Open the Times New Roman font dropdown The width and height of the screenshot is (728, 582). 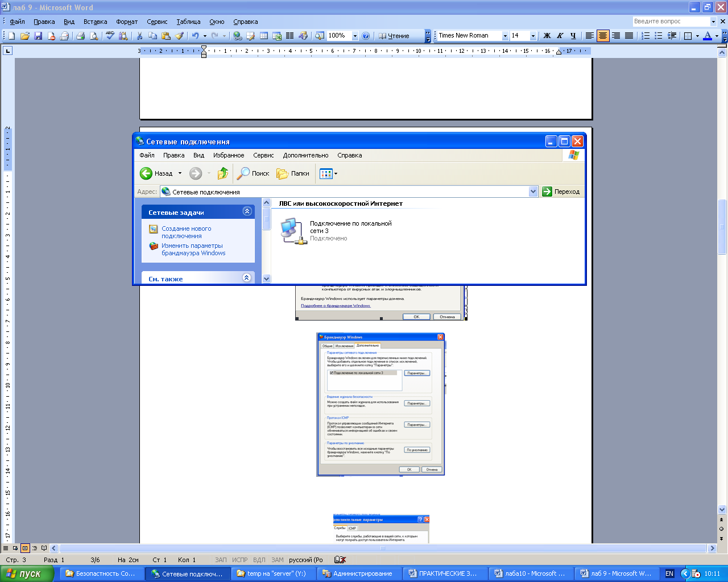pos(504,36)
